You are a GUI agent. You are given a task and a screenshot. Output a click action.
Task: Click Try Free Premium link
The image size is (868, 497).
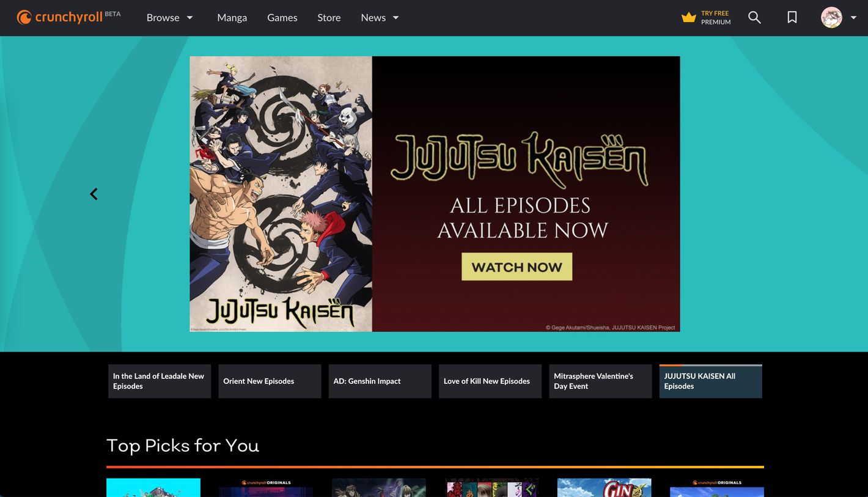click(x=716, y=18)
